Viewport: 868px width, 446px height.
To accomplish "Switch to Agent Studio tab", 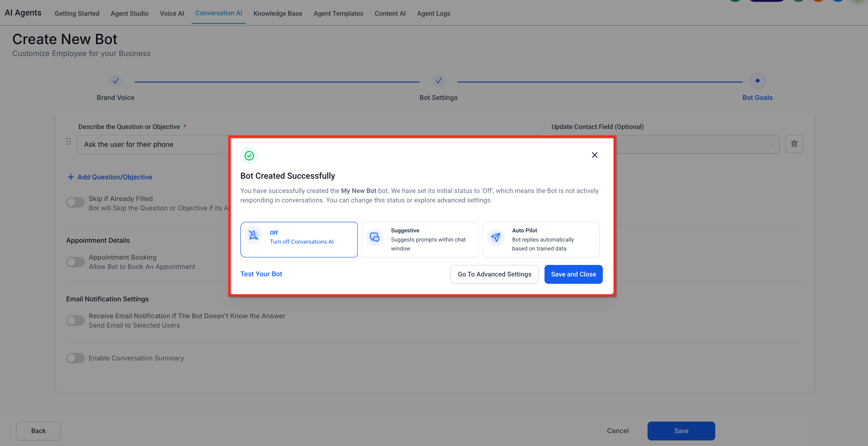I will [x=129, y=13].
